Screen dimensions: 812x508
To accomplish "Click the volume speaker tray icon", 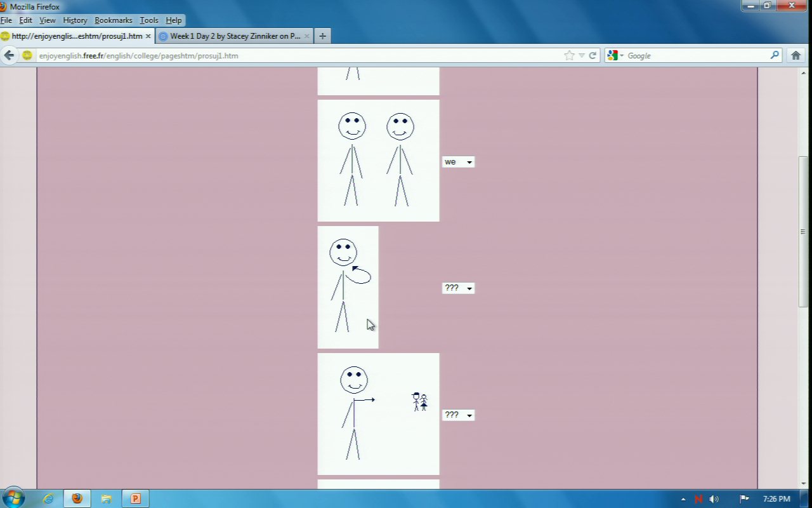I will 714,499.
